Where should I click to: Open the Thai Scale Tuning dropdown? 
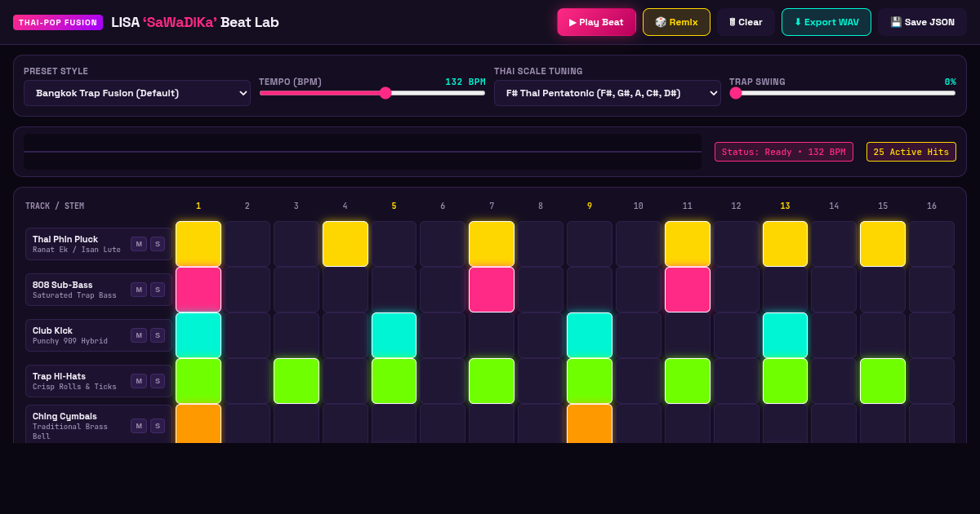coord(608,93)
